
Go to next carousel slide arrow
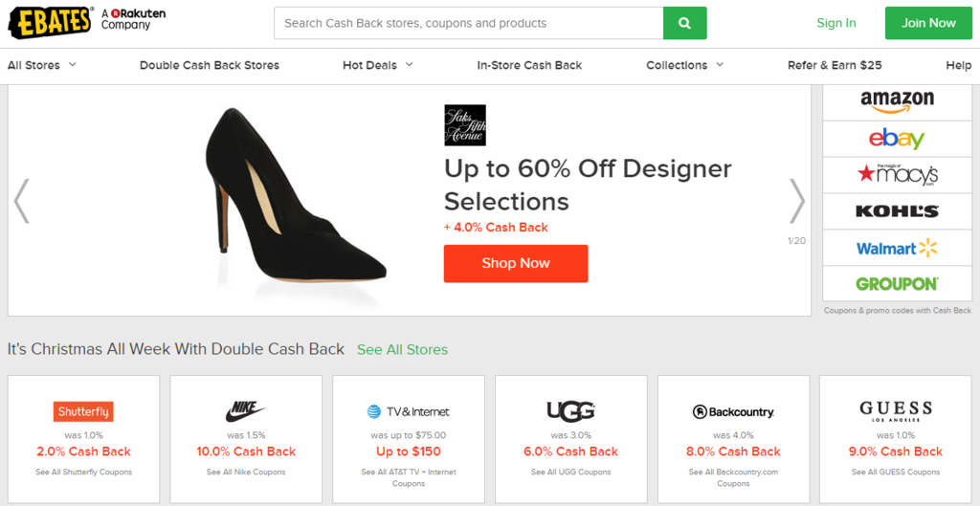pyautogui.click(x=797, y=201)
